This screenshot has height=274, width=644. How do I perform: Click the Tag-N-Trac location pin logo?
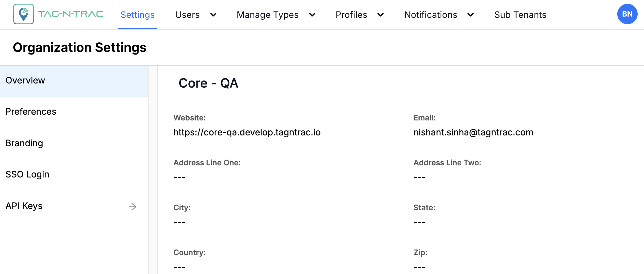point(24,14)
